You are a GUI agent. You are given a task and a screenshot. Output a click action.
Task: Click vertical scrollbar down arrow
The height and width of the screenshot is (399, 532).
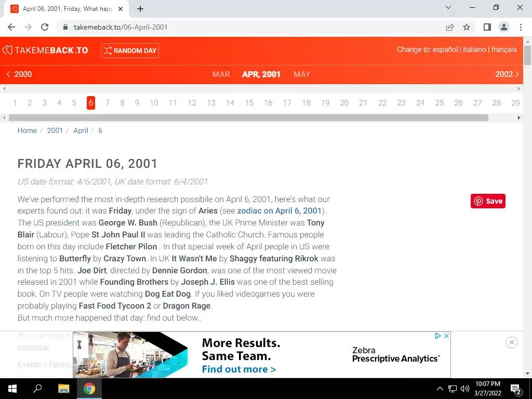click(x=528, y=374)
